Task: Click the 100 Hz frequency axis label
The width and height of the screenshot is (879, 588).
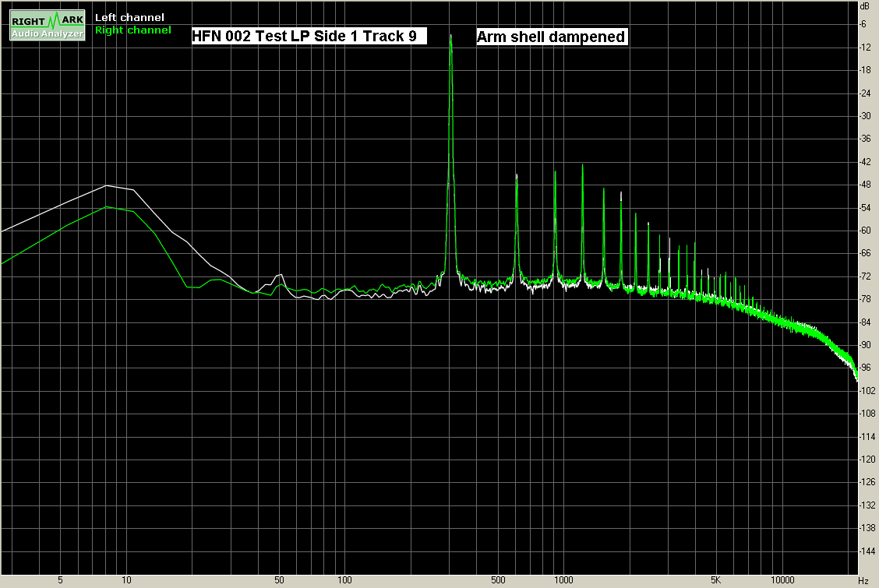Action: (344, 580)
